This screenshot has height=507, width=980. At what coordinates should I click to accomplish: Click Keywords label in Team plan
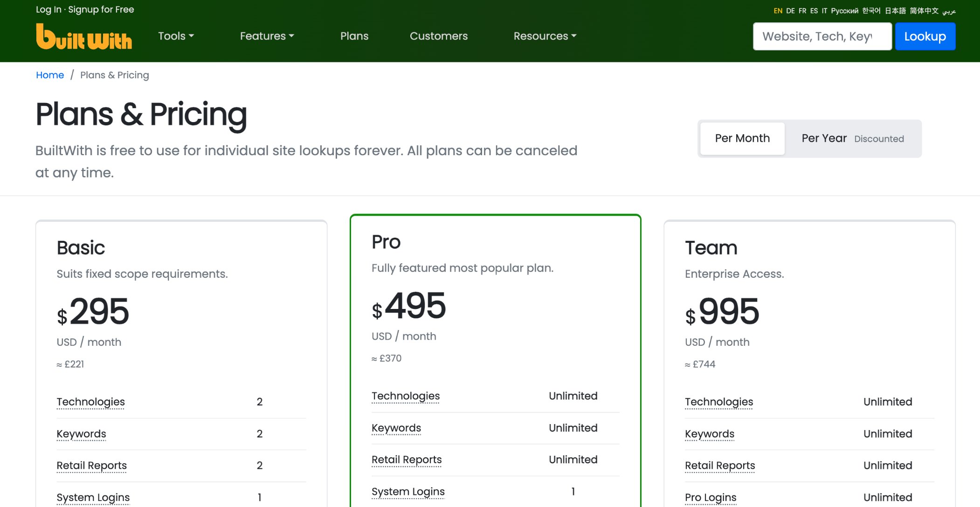[x=710, y=434]
